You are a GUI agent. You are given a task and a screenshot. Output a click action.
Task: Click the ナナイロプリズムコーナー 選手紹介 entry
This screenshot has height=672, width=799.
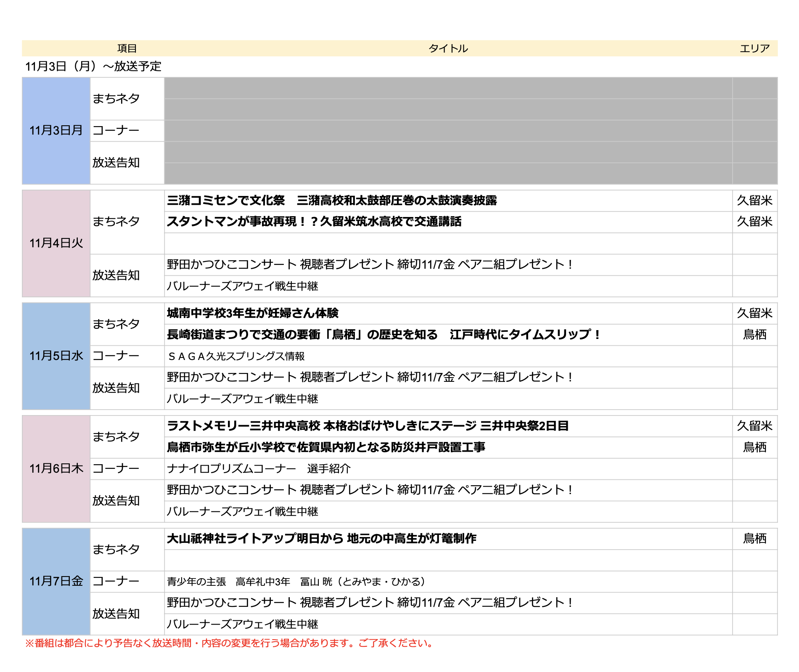point(259,469)
